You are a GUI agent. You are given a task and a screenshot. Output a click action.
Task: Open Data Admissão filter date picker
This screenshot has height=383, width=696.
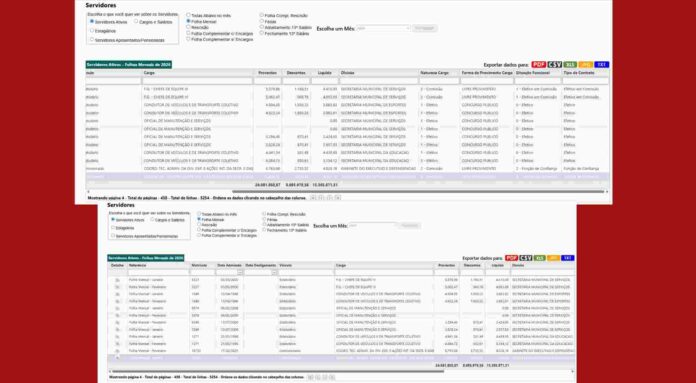tap(240, 272)
